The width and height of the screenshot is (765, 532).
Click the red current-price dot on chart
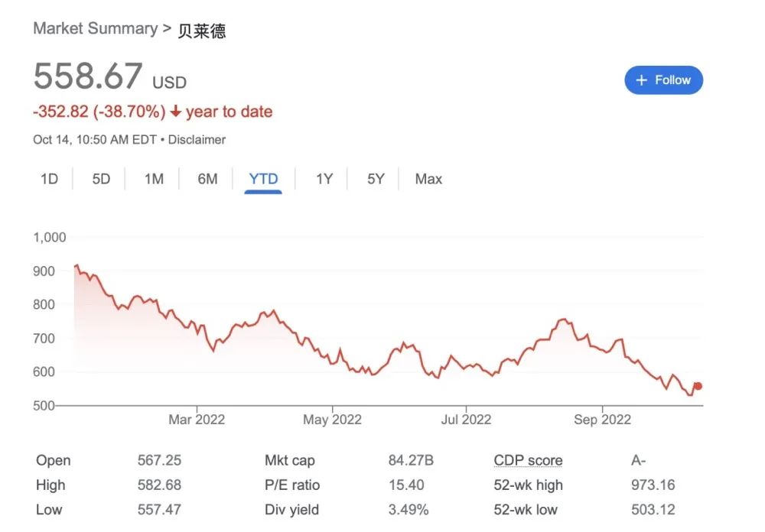[697, 386]
